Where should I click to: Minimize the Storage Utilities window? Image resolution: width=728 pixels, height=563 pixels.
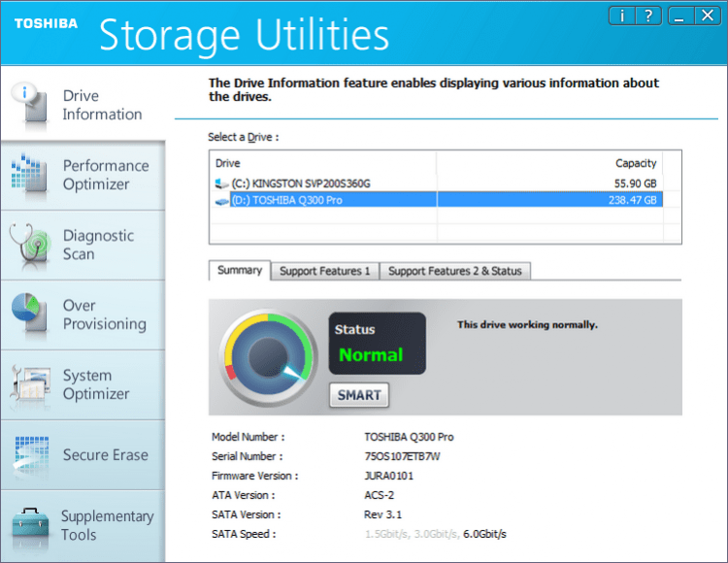click(680, 16)
